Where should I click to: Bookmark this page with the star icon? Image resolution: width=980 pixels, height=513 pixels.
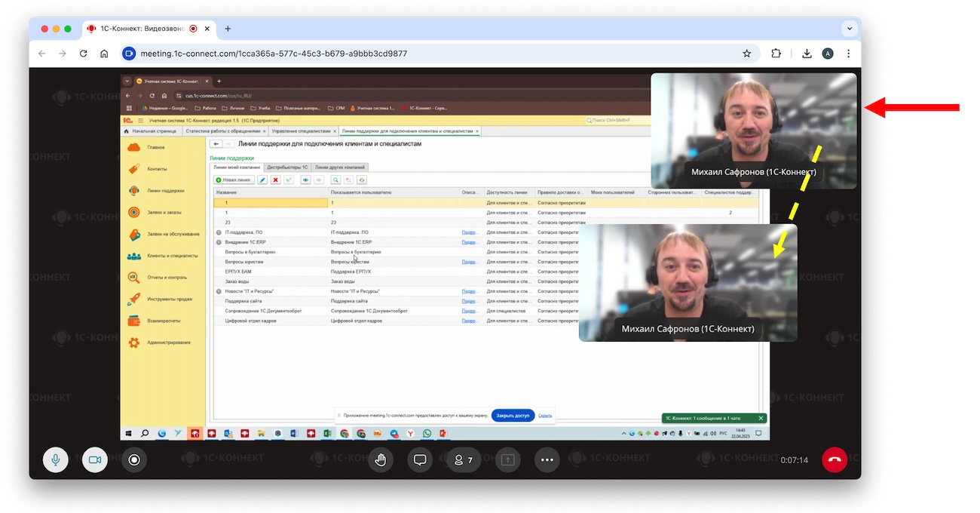click(747, 54)
